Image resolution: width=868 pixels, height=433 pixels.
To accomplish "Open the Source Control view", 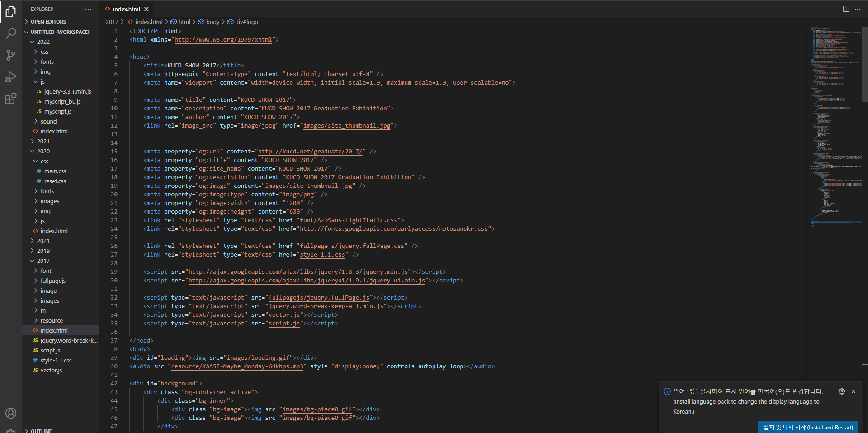I will (11, 55).
